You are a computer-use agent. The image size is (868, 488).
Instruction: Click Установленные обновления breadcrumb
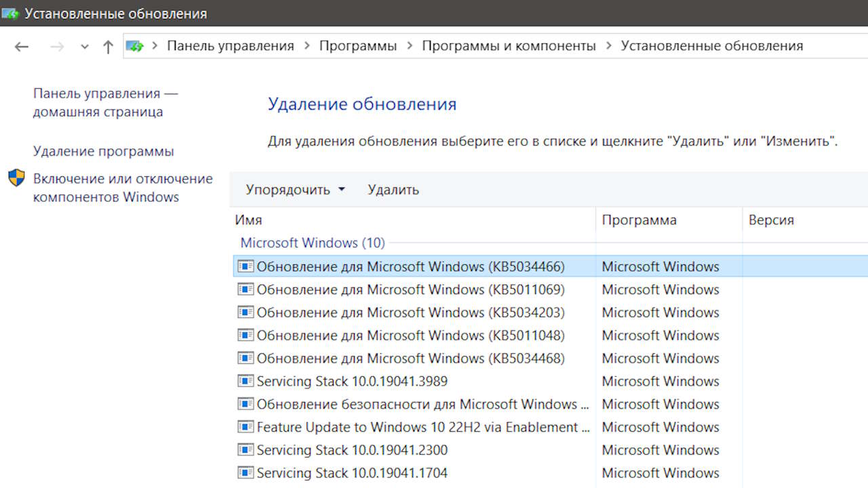point(712,46)
